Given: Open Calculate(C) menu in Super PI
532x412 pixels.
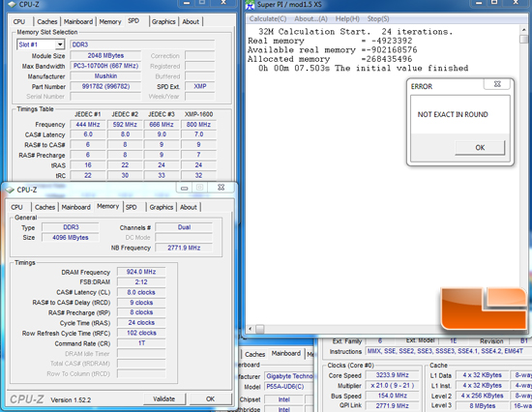Looking at the screenshot, I should point(268,18).
